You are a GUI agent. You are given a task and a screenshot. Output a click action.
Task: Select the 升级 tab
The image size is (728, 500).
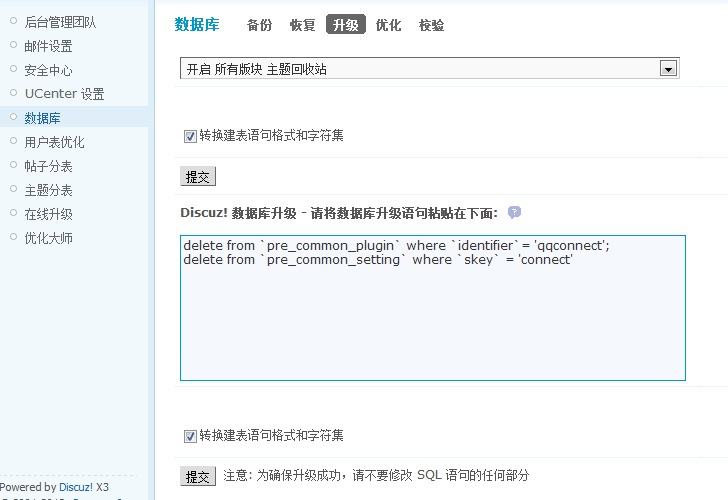(346, 25)
